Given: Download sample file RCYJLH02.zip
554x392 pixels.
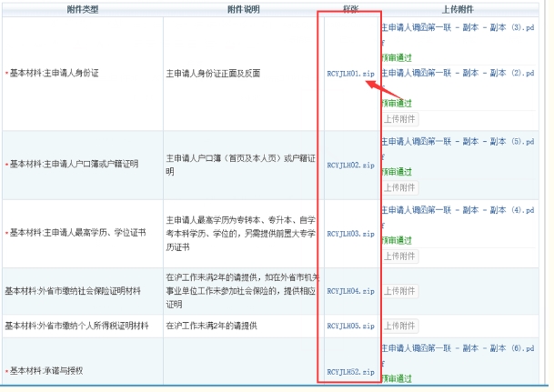Looking at the screenshot, I should tap(350, 166).
